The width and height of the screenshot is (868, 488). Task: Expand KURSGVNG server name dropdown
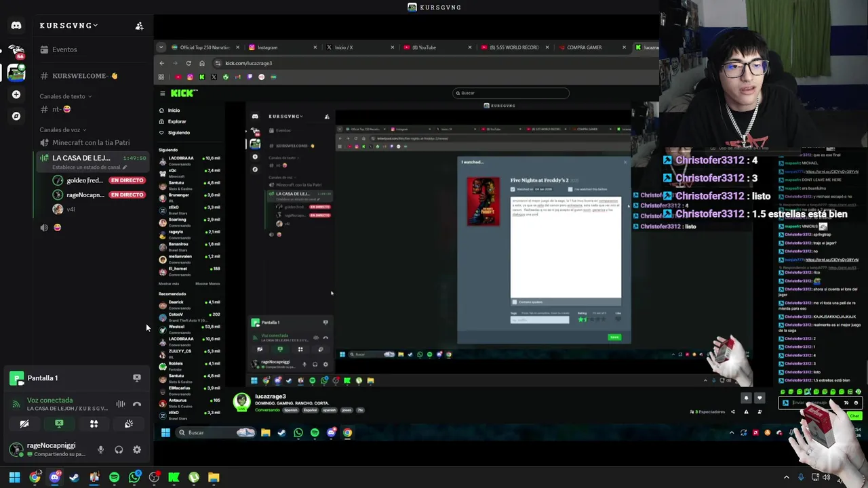[x=68, y=26]
